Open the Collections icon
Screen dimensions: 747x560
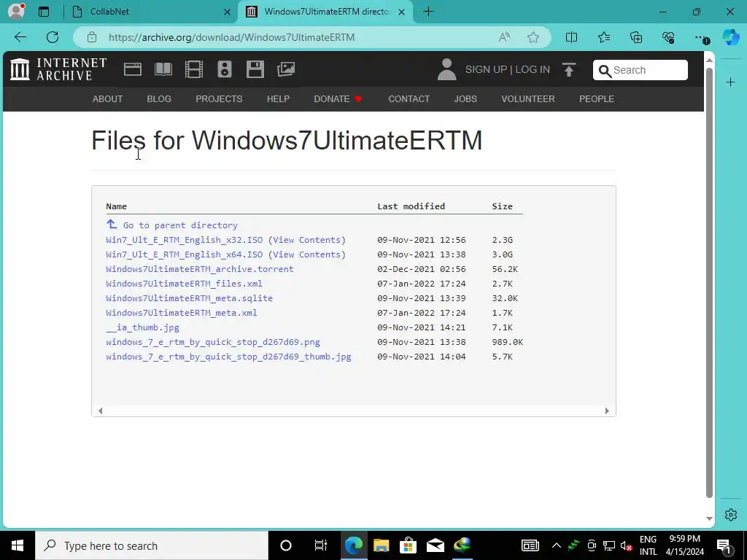(636, 37)
